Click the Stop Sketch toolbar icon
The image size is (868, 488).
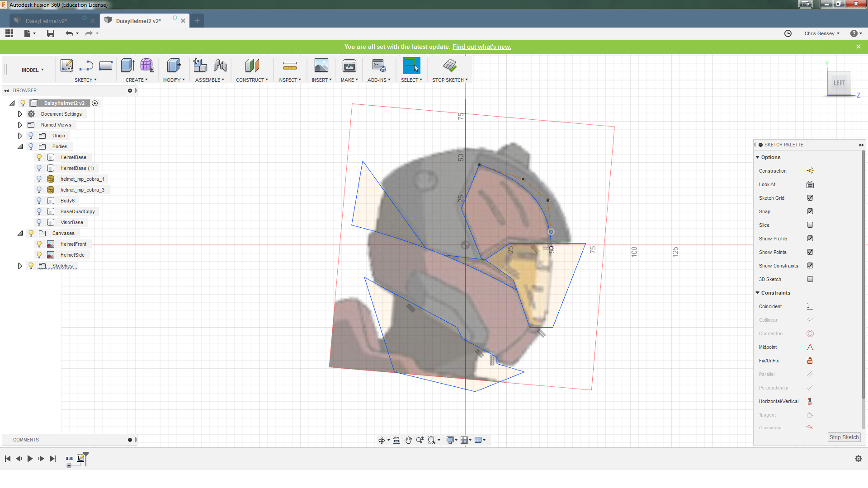coord(449,66)
